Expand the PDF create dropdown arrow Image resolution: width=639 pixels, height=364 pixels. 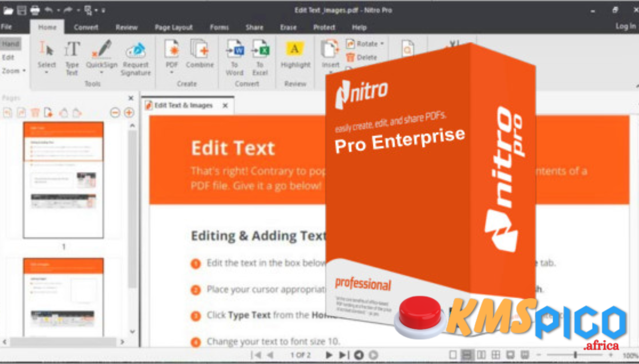(172, 73)
